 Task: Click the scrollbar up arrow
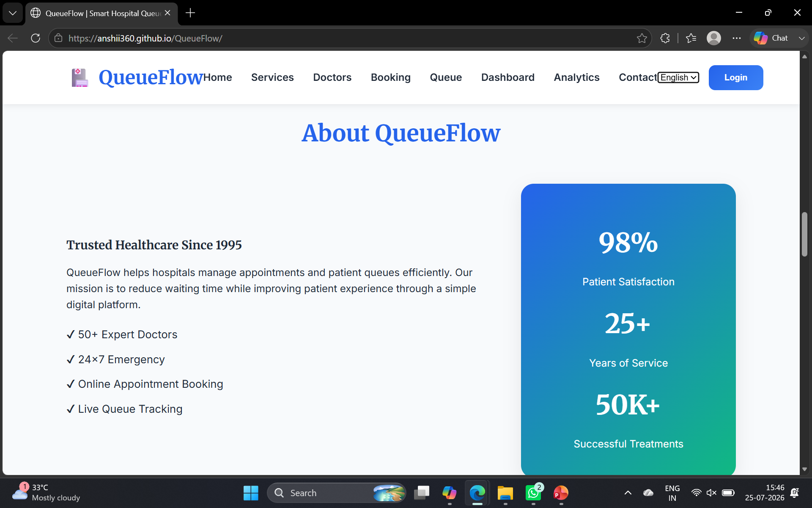point(804,56)
